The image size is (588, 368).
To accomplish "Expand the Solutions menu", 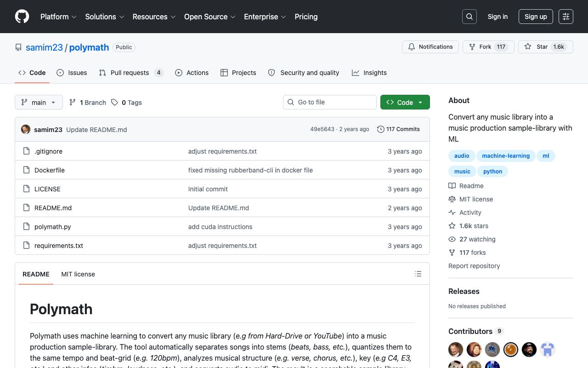I will pos(105,17).
